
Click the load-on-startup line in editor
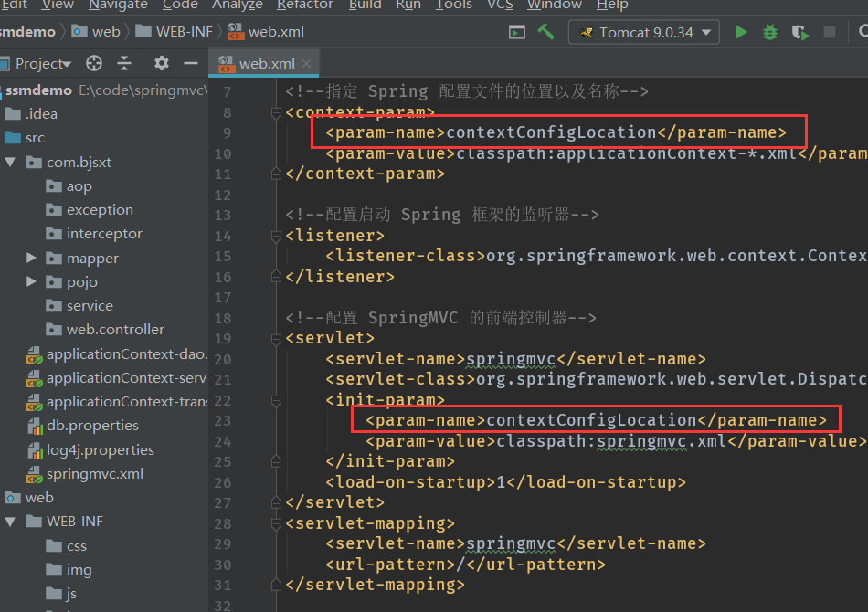505,482
